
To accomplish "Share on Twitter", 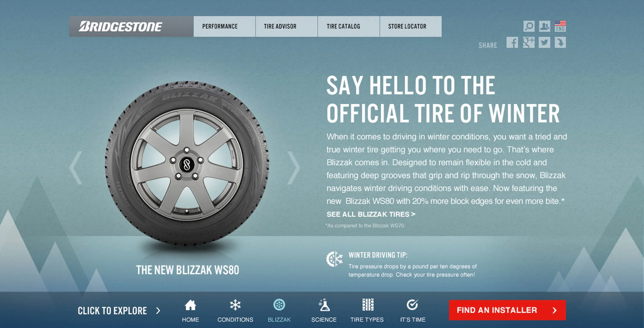I will 545,42.
